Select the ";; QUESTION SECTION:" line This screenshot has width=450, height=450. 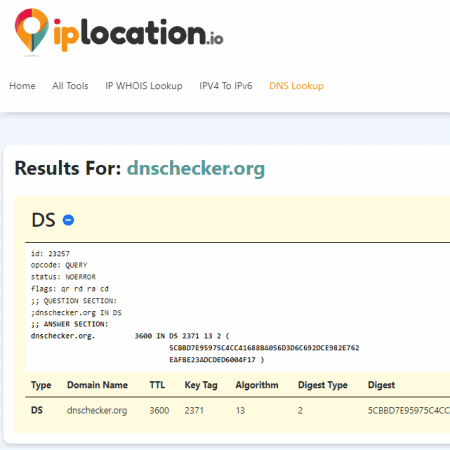74,301
